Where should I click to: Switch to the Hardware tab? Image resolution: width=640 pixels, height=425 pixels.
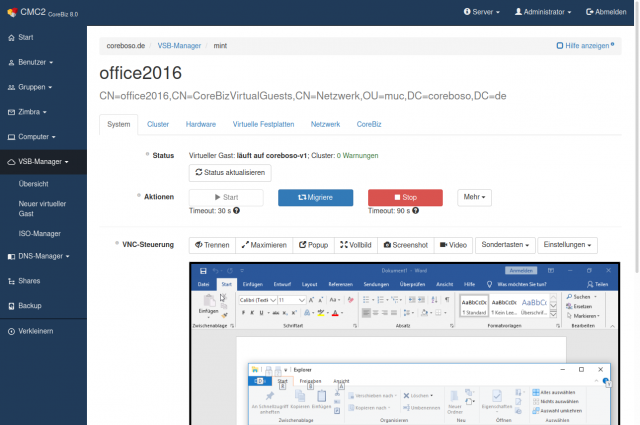(201, 125)
